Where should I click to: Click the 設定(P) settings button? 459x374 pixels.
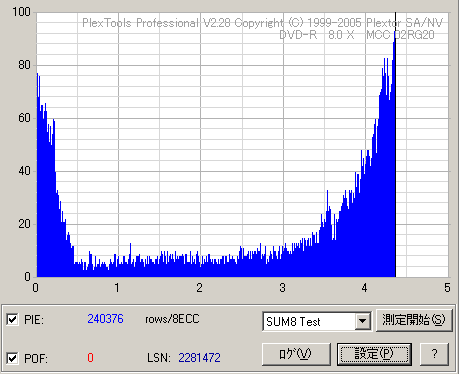coord(374,354)
